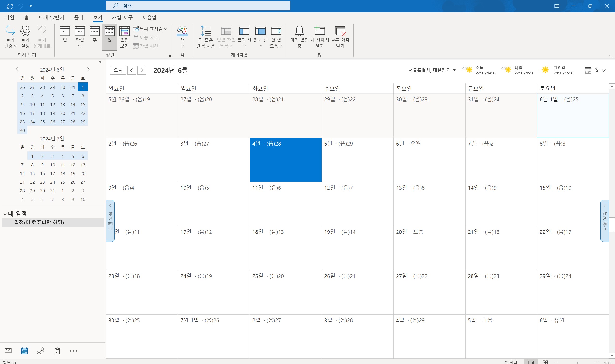Open the 서울특별시, 대한민국 weather location dropdown
Viewport: 615px width, 364px height.
[432, 70]
